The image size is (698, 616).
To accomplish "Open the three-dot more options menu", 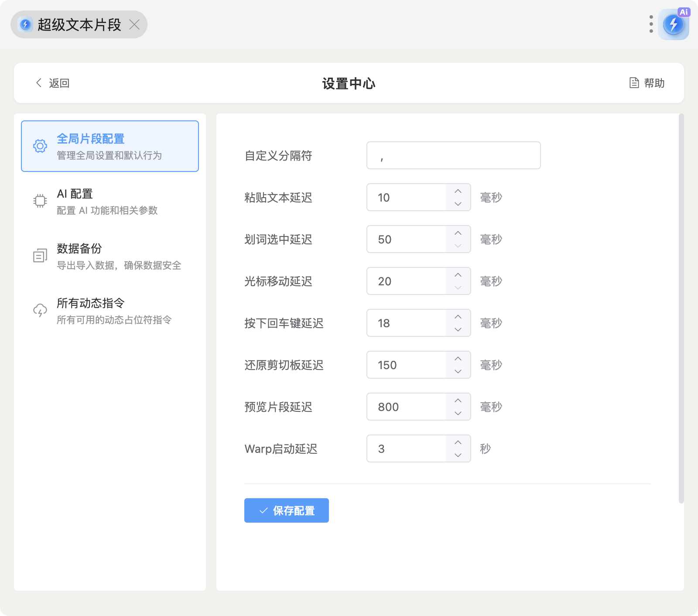I will click(x=651, y=24).
